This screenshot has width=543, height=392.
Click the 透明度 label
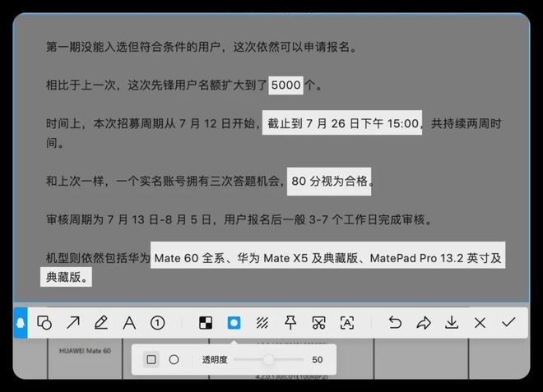point(215,360)
